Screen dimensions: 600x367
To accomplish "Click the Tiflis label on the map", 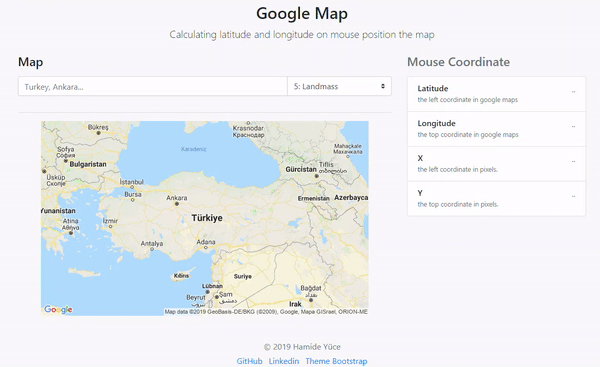I will pyautogui.click(x=326, y=164).
